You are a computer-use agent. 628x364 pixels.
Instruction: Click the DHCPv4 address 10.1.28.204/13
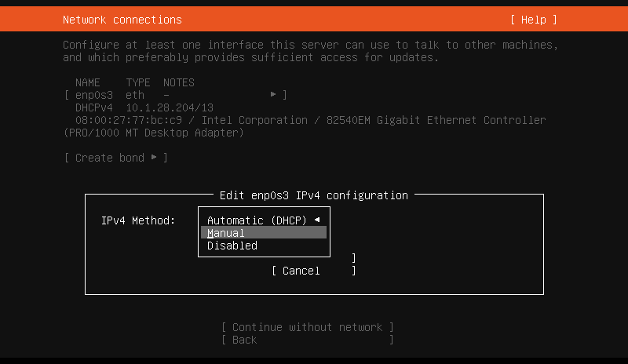pos(170,107)
